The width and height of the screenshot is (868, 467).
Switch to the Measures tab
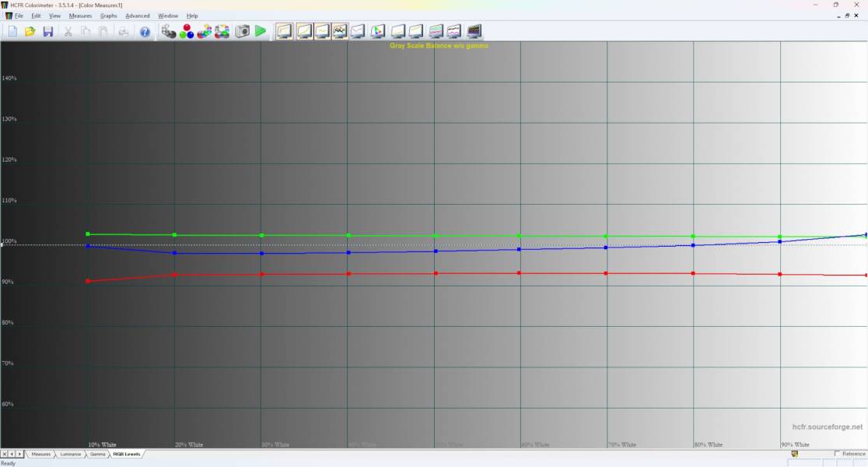point(41,455)
